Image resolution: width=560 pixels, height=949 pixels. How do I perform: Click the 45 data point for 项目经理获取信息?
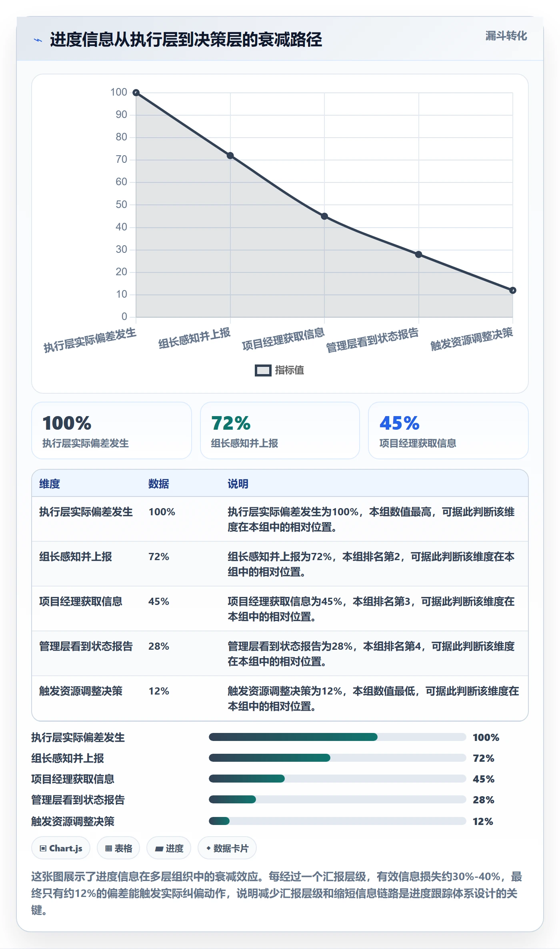pos(324,216)
